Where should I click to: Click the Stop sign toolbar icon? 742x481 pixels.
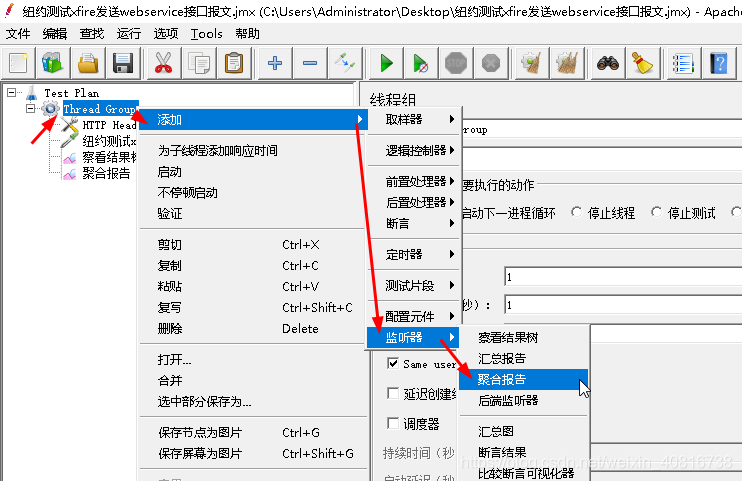456,63
